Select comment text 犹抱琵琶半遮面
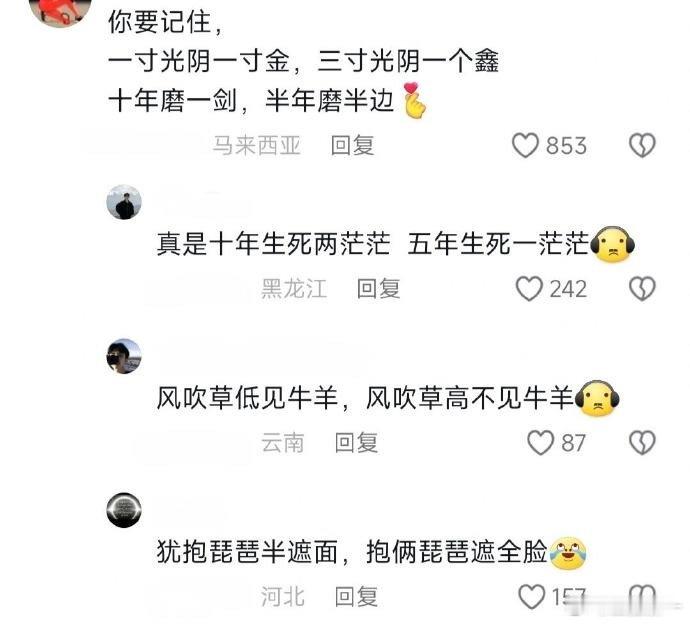690x624 pixels. click(247, 551)
